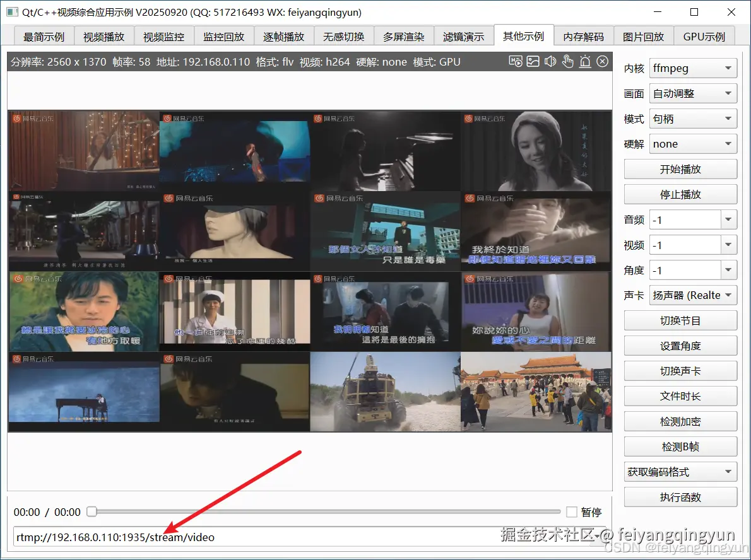
Task: Switch to the 图片回放 tab
Action: point(643,37)
